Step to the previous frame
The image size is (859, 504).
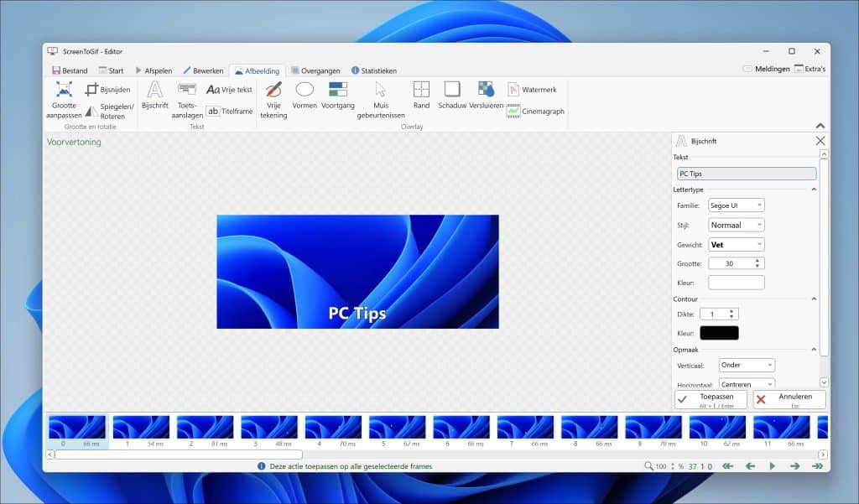tap(750, 466)
